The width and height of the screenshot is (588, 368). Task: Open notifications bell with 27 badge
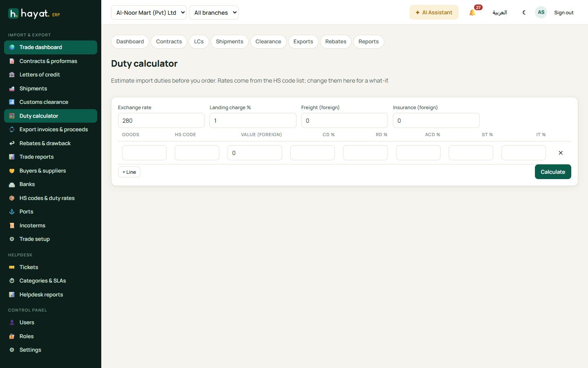click(472, 13)
